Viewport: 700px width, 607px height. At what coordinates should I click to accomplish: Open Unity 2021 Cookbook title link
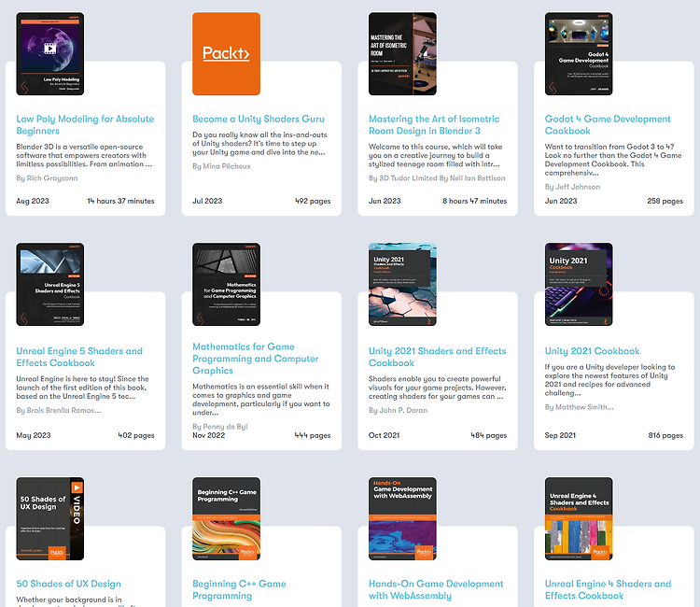tap(592, 351)
